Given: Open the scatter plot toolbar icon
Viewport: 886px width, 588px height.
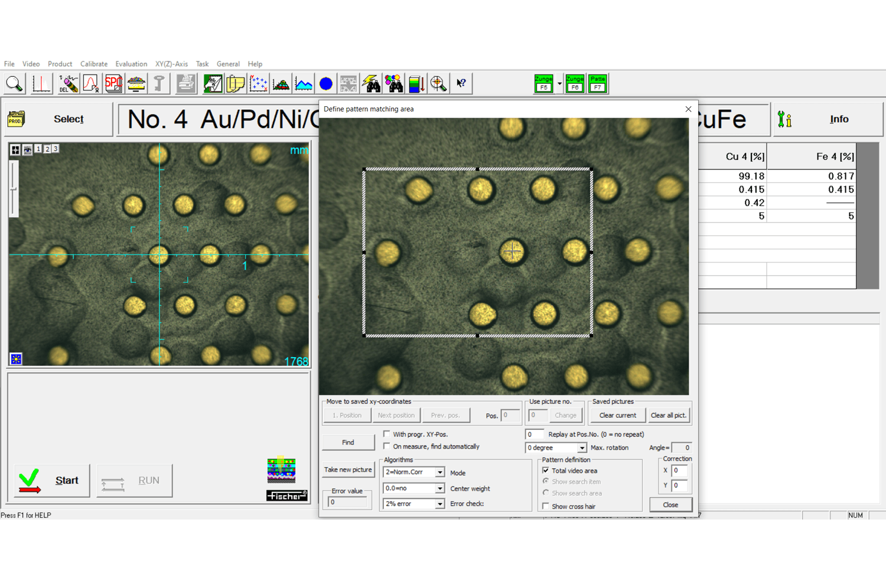Looking at the screenshot, I should pos(258,84).
